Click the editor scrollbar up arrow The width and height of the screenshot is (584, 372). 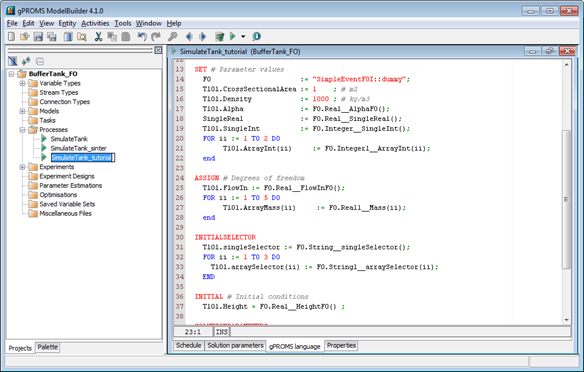566,65
